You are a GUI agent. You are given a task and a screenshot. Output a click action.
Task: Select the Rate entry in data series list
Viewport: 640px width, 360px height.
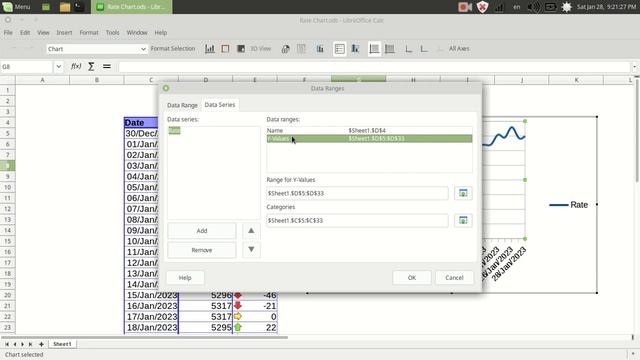(x=174, y=130)
